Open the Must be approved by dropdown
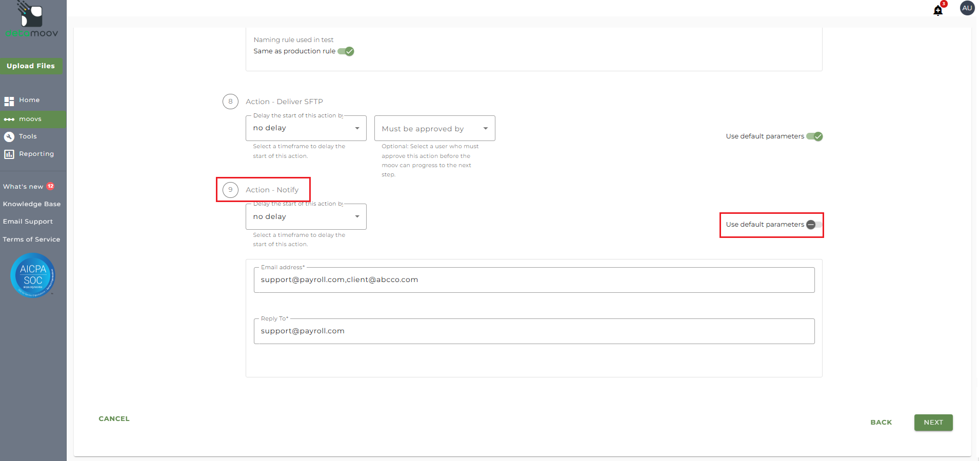 [435, 128]
